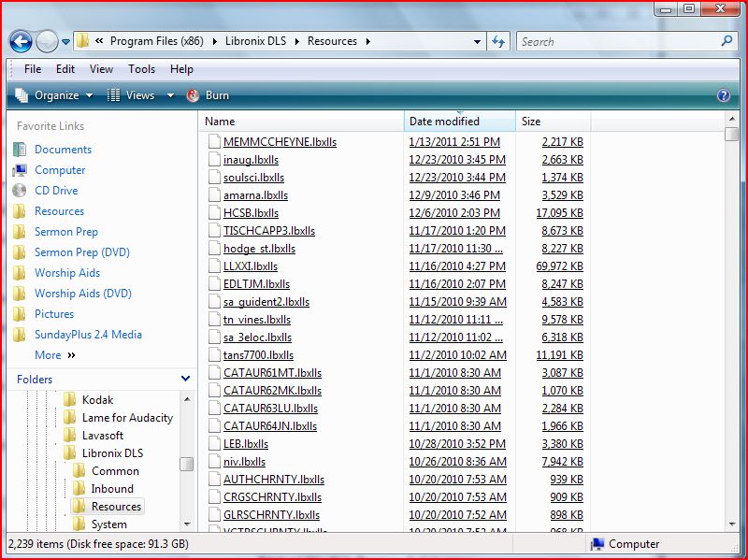Open the Tools menu

[142, 69]
